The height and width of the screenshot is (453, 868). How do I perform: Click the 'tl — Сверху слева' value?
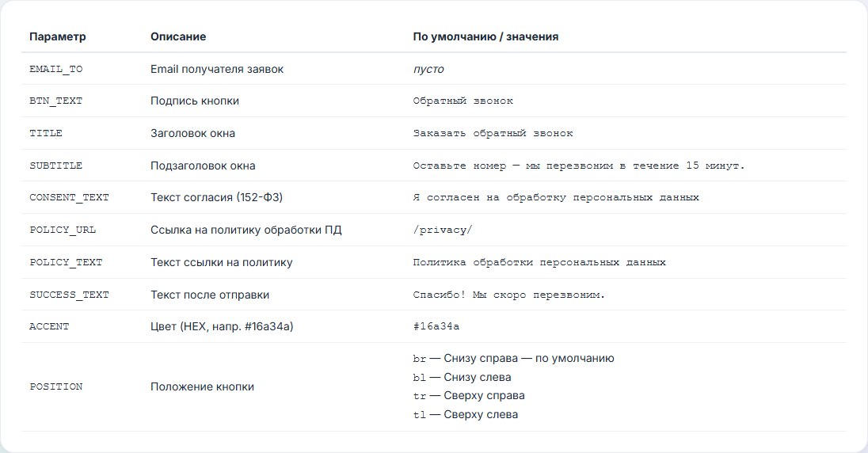[x=466, y=414]
